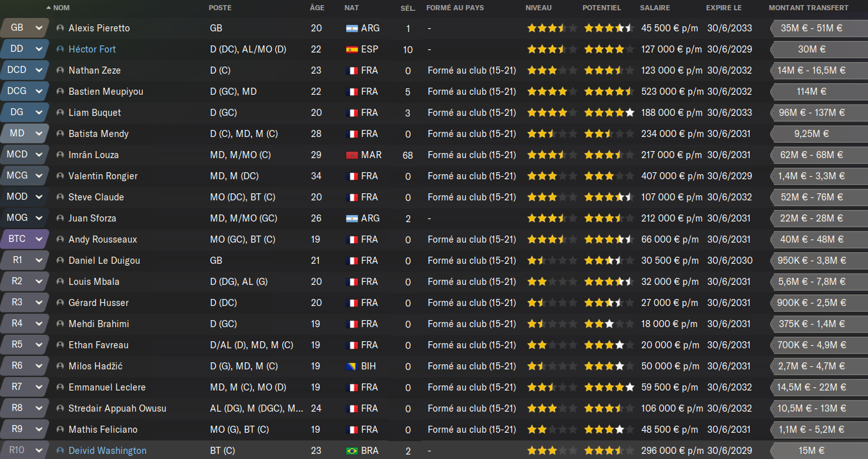Click the Bosnia flag for Milos Hadžić

tap(351, 366)
